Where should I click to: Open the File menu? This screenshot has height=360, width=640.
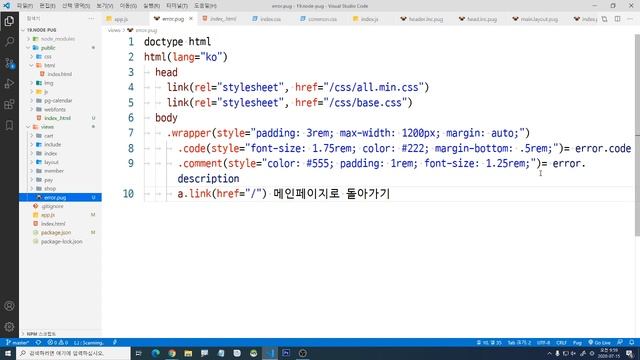click(x=25, y=6)
